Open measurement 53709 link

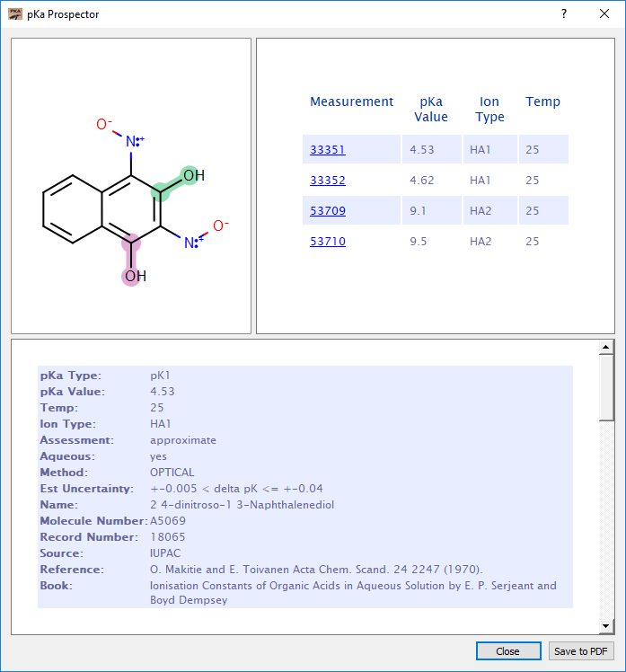click(328, 211)
